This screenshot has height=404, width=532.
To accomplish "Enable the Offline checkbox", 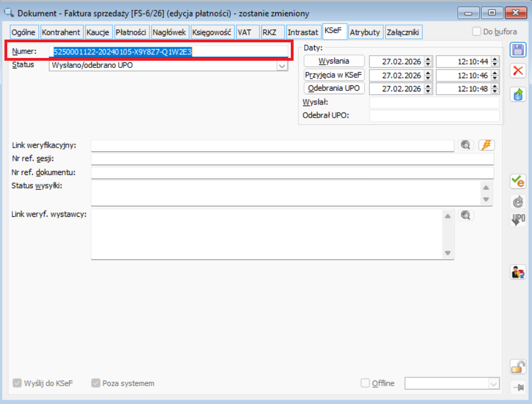I will coord(365,383).
